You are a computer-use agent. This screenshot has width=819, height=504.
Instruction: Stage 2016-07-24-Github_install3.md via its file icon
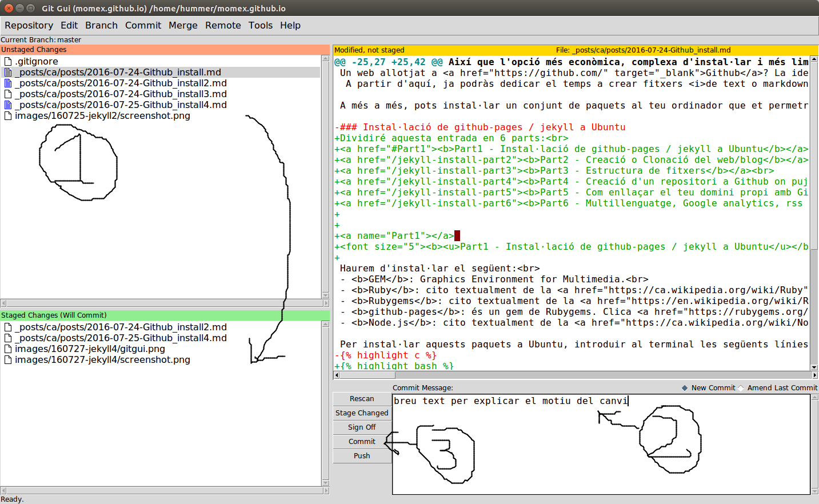7,94
